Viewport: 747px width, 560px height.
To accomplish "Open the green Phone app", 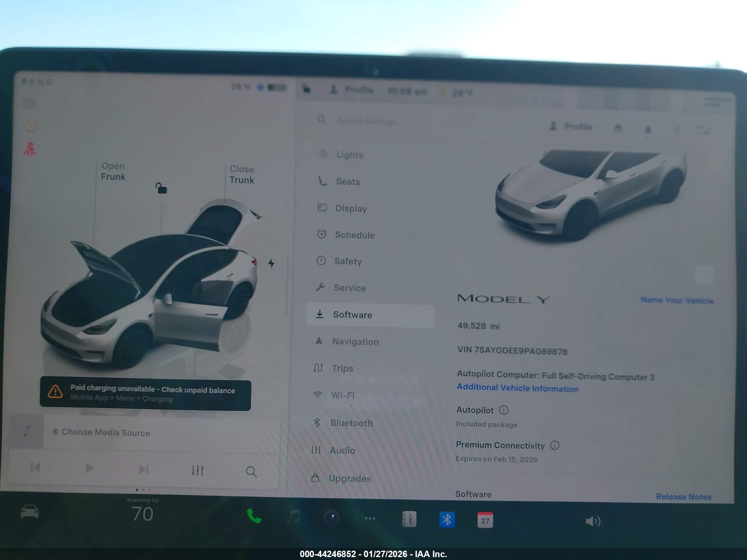I will pos(254,516).
